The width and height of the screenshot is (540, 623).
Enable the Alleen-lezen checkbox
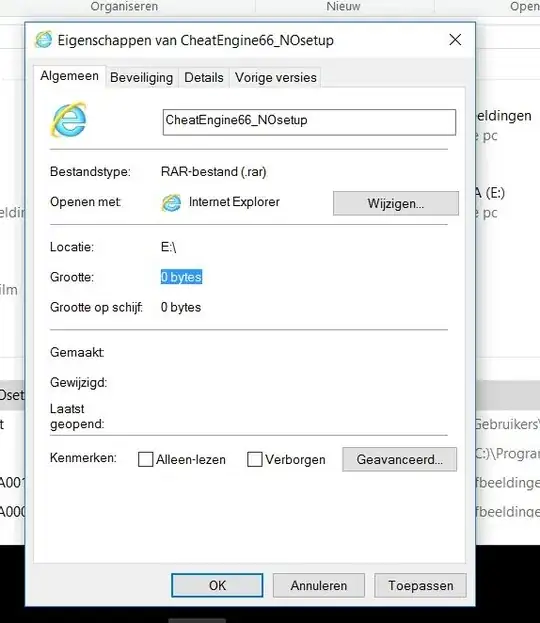[x=145, y=459]
